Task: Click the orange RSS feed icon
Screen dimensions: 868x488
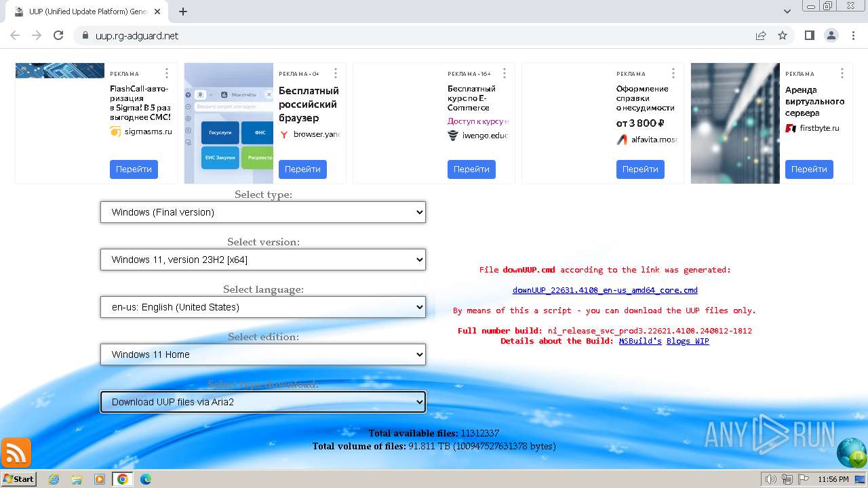Action: click(x=16, y=453)
